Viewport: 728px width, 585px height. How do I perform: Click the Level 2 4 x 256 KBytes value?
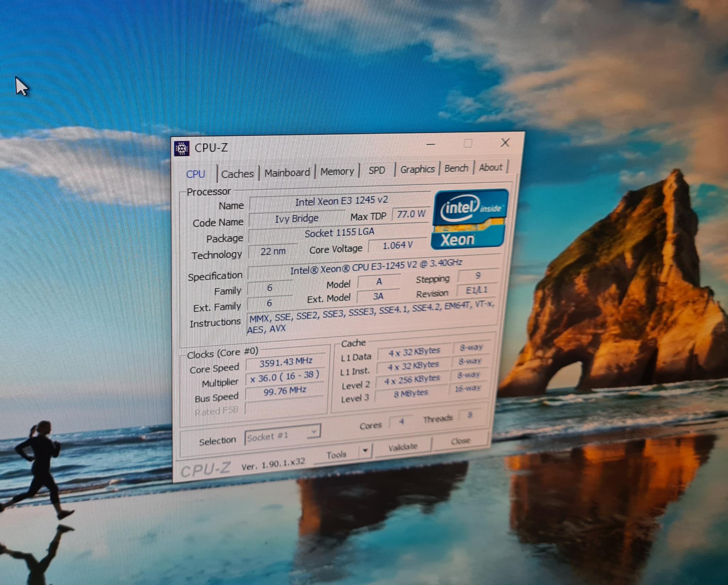412,380
